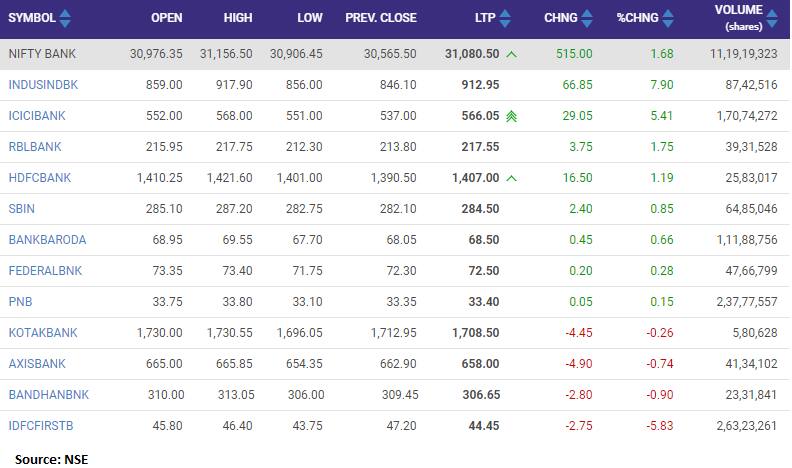Open the ICICIBANK stock link

(x=37, y=116)
